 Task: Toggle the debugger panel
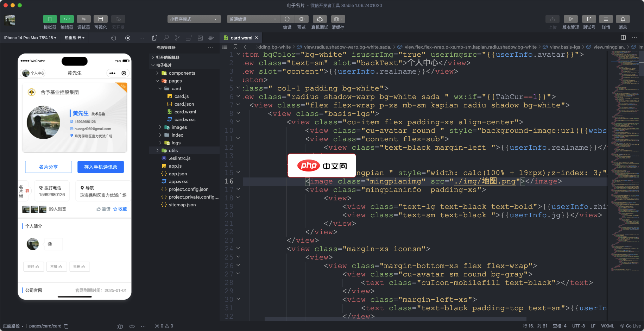[84, 19]
